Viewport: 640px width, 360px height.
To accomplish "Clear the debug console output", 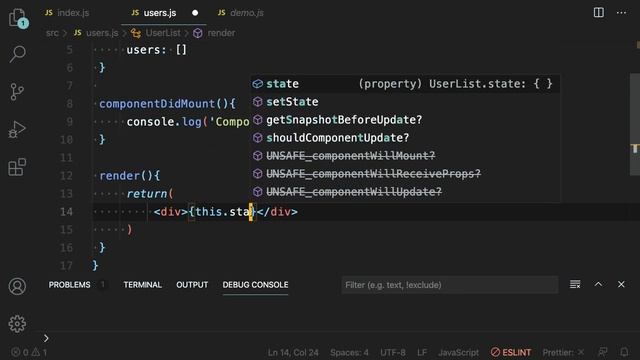I will click(x=575, y=284).
